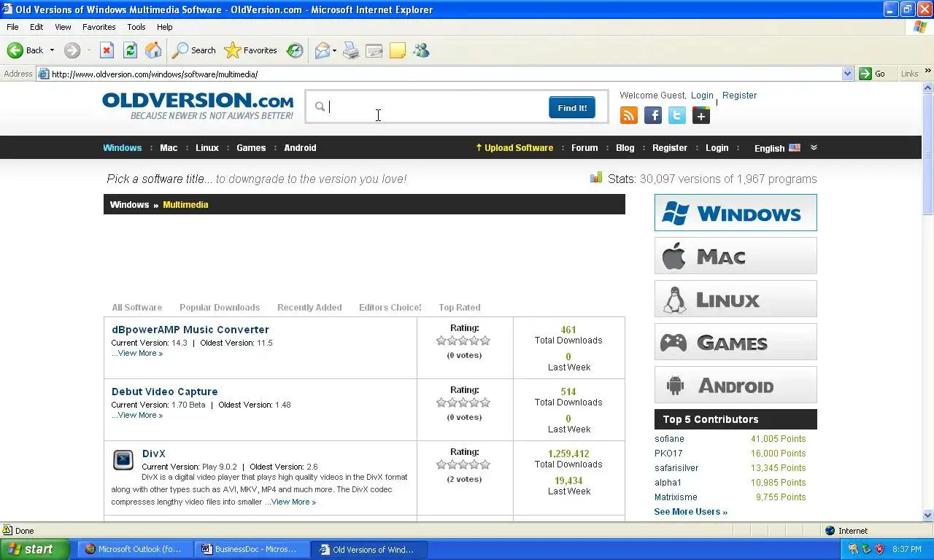This screenshot has height=560, width=934.
Task: Switch to All Software tab
Action: click(x=137, y=307)
